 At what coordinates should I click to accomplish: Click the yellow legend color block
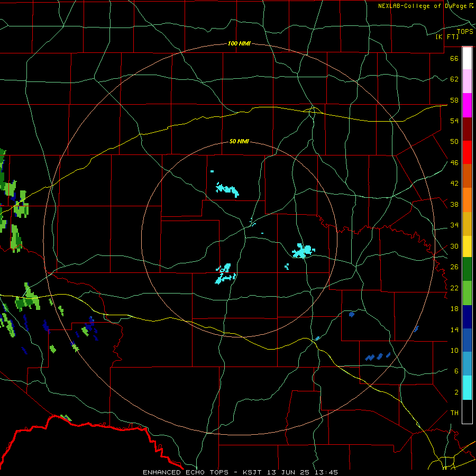point(467,246)
